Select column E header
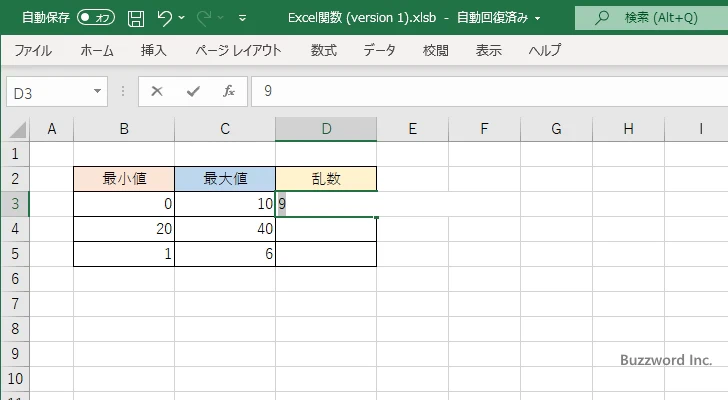The image size is (728, 400). [412, 129]
